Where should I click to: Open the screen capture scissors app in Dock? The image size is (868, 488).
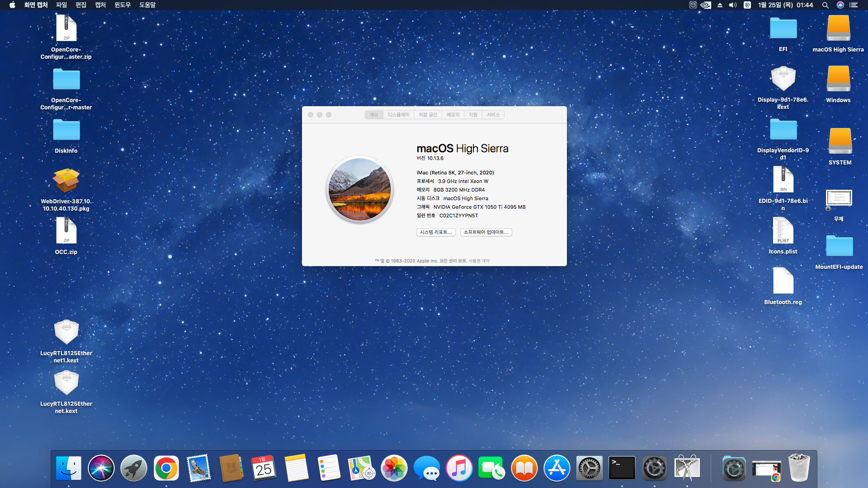tap(687, 468)
